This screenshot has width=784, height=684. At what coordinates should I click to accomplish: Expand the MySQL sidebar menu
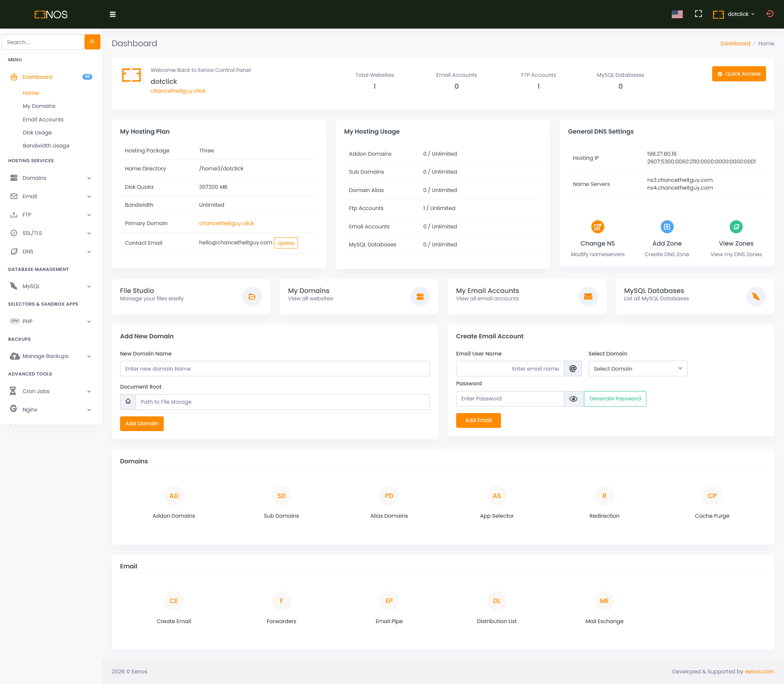point(51,286)
